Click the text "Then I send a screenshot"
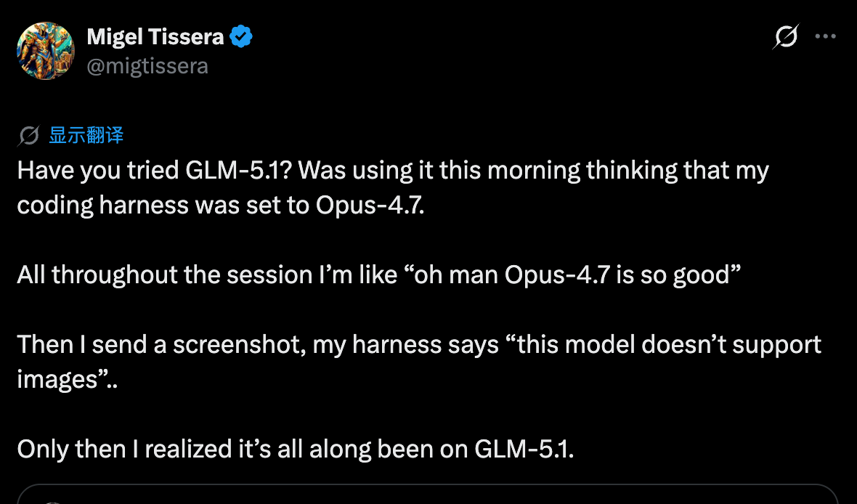 coord(159,344)
